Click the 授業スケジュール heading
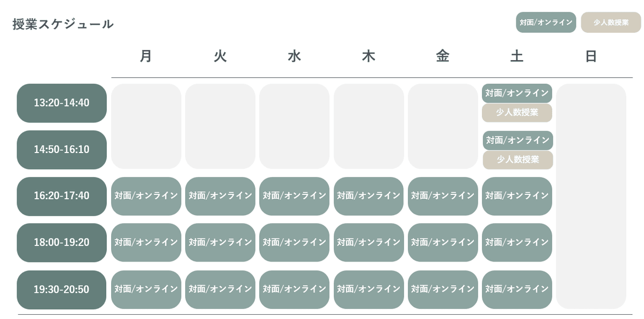This screenshot has height=319, width=644. pos(63,24)
